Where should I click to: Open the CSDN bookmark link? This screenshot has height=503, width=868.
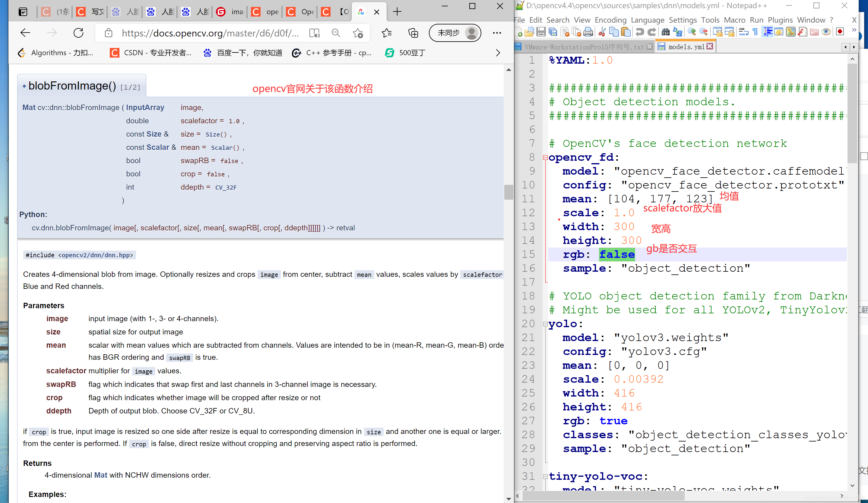pyautogui.click(x=151, y=53)
